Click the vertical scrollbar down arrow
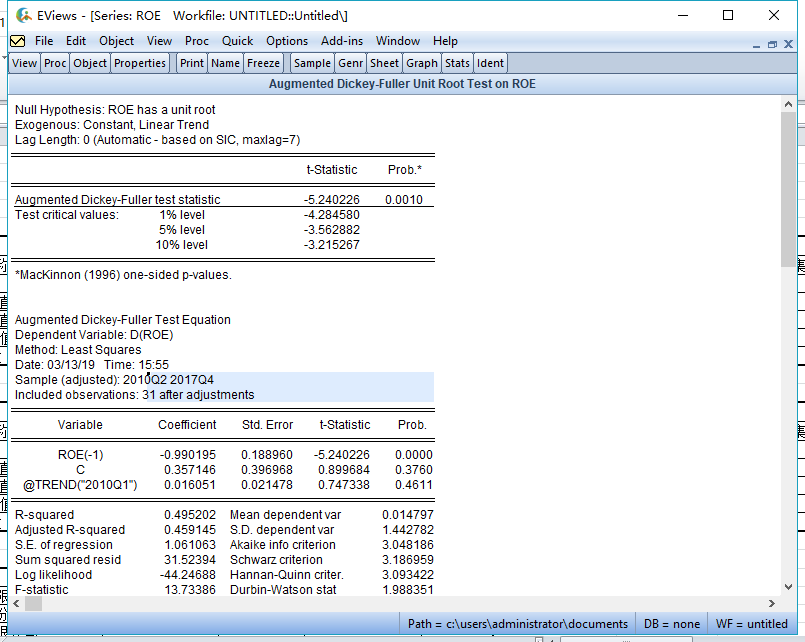Image resolution: width=805 pixels, height=642 pixels. click(788, 588)
